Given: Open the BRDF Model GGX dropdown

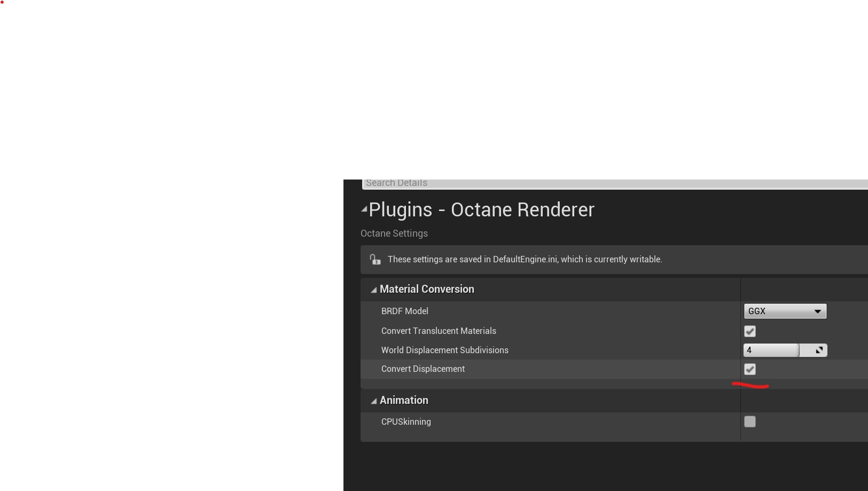Looking at the screenshot, I should tap(785, 311).
